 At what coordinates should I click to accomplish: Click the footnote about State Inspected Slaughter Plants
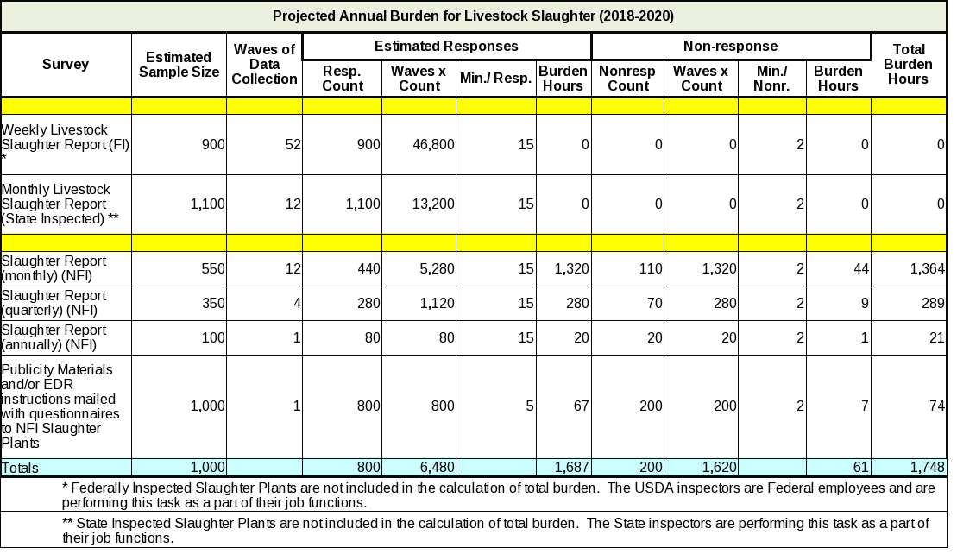pos(495,531)
